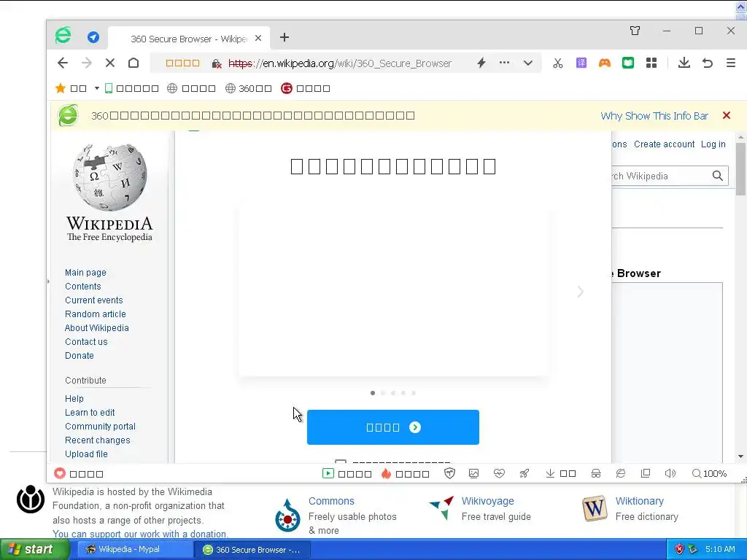Click the heart pulse health icon

499,473
